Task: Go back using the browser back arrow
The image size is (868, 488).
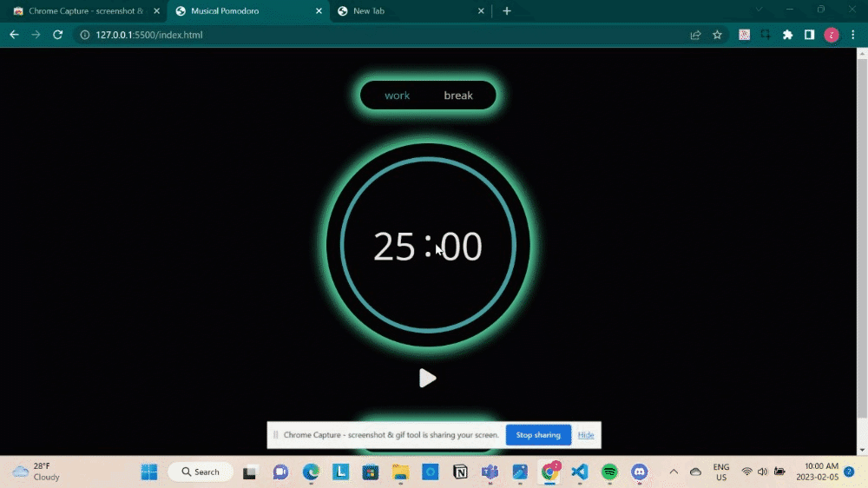Action: click(14, 35)
